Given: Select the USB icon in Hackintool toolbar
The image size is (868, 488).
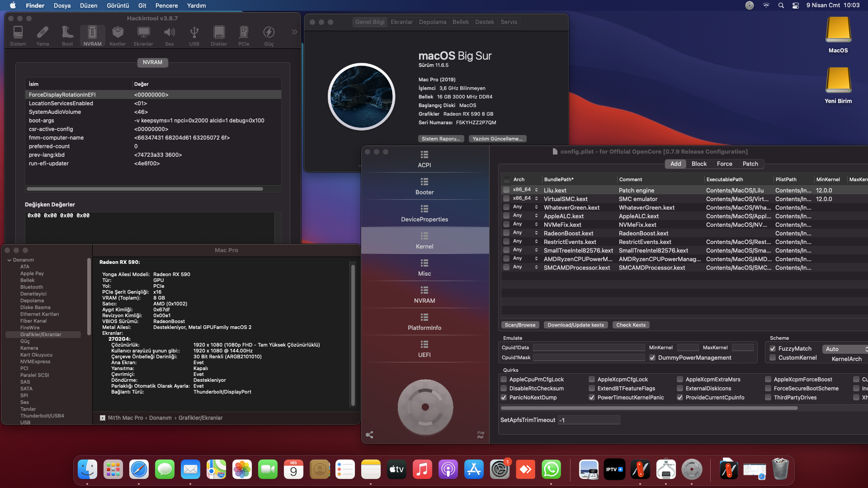Looking at the screenshot, I should (194, 36).
